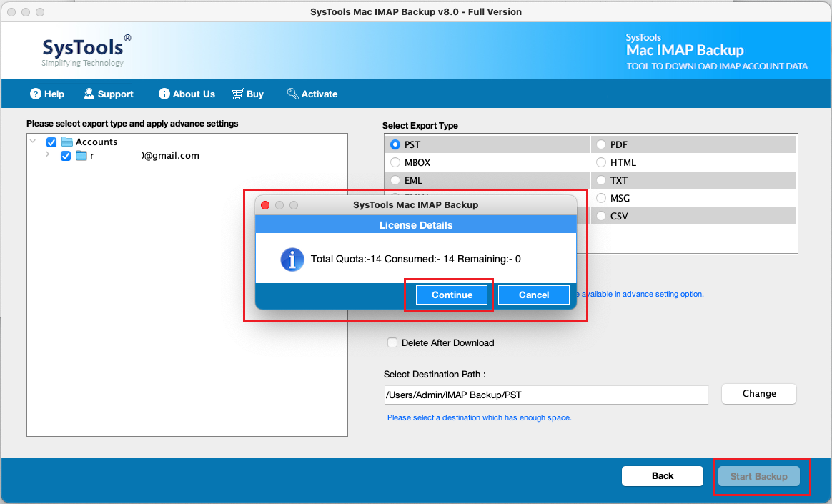Click the Accounts tree label
Viewport: 832px width, 504px height.
[96, 142]
